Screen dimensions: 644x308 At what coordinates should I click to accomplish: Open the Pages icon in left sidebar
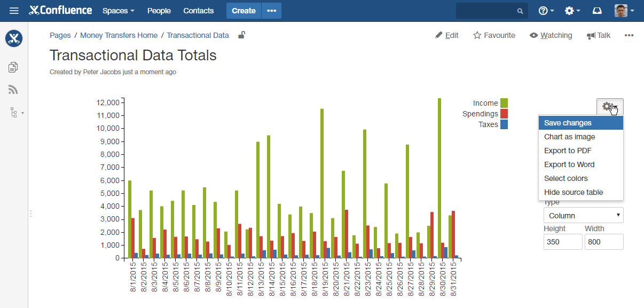tap(14, 67)
